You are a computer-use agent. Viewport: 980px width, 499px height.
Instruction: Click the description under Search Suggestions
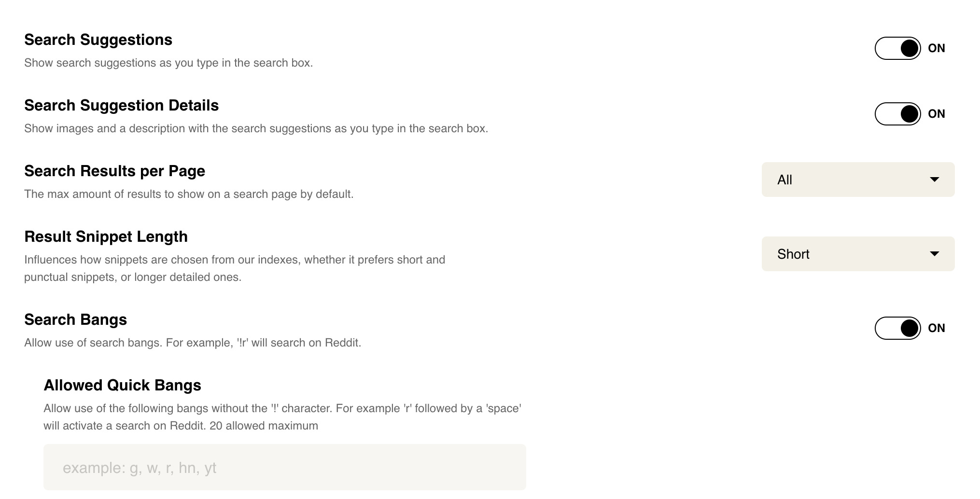(x=168, y=63)
